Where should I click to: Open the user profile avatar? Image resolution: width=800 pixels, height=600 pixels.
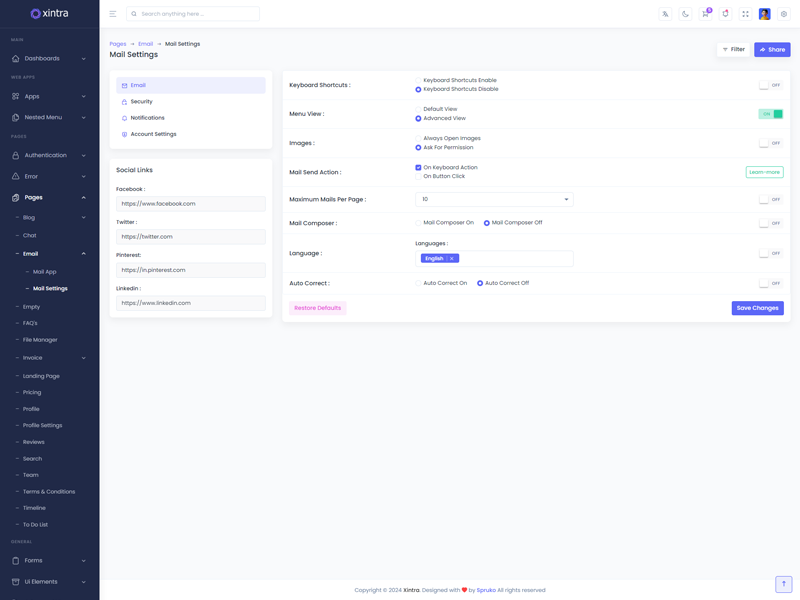(764, 14)
